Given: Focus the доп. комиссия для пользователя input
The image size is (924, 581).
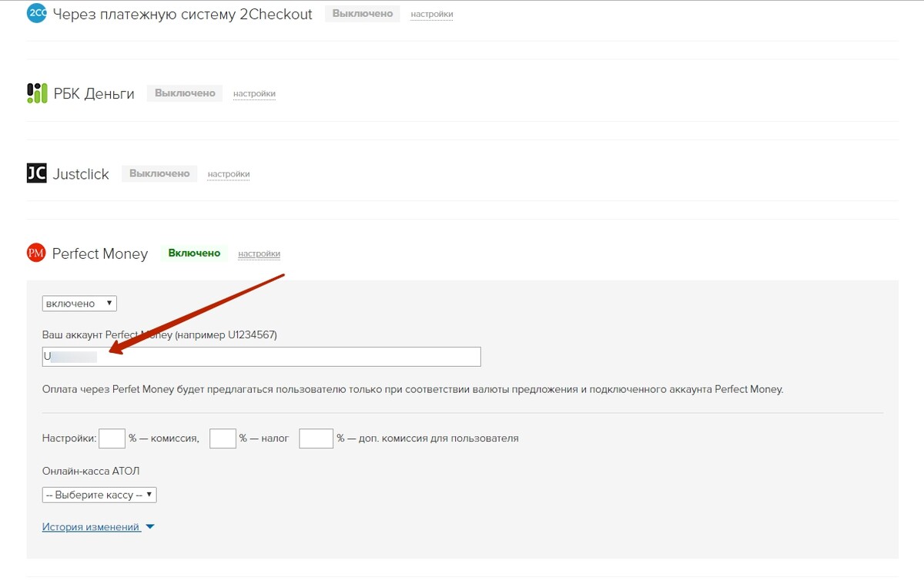Looking at the screenshot, I should [316, 438].
